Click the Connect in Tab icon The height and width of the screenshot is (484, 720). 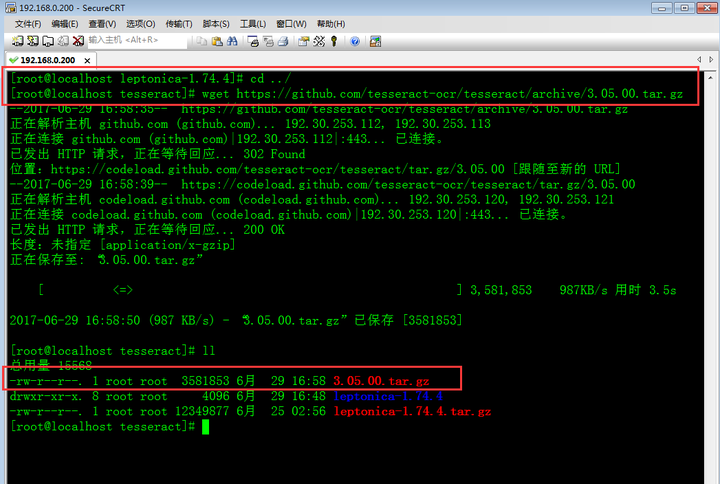click(x=48, y=41)
